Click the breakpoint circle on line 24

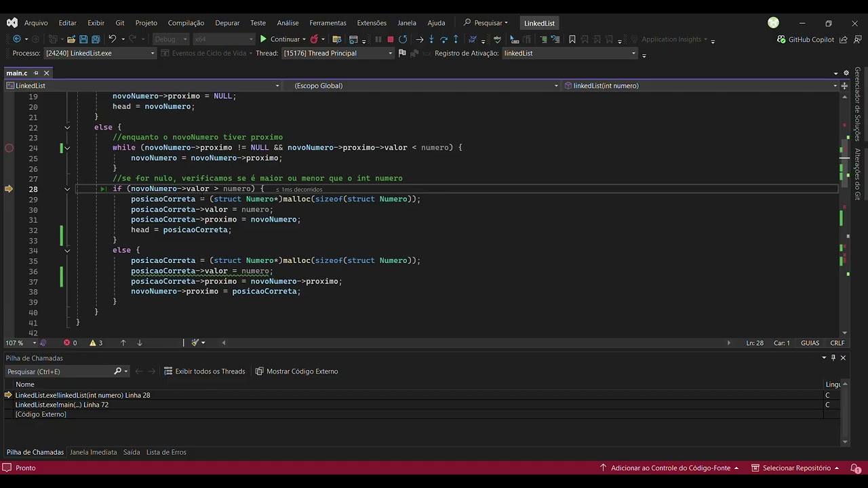point(9,148)
